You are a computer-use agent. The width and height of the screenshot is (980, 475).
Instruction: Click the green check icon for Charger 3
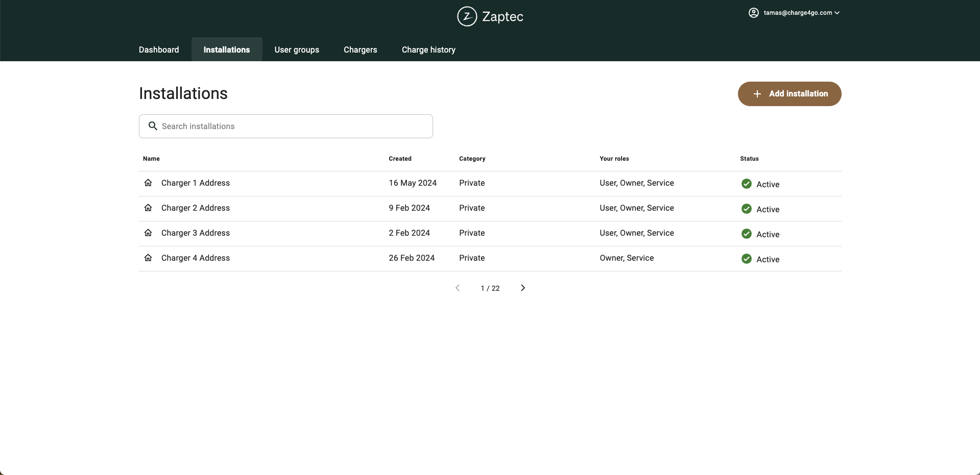click(747, 234)
